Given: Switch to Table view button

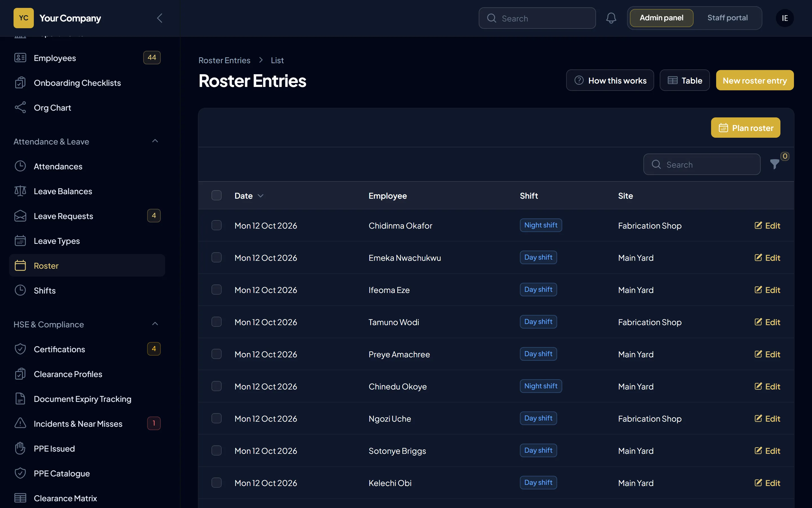Looking at the screenshot, I should click(x=685, y=80).
